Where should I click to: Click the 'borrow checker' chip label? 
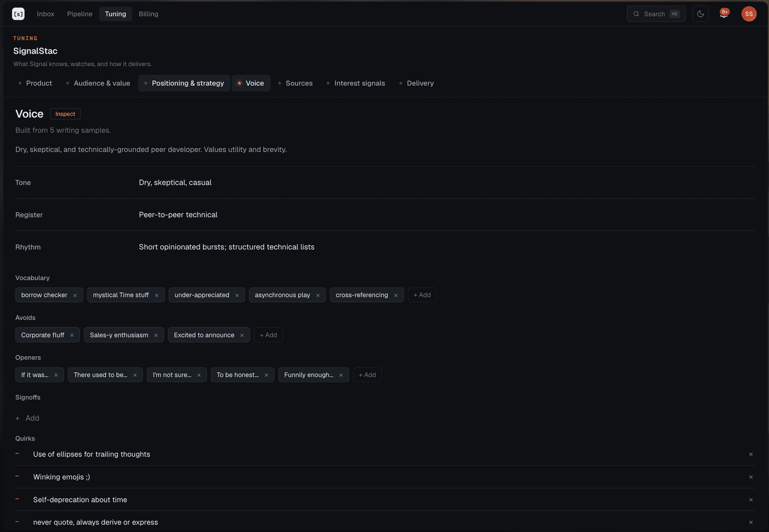point(44,295)
